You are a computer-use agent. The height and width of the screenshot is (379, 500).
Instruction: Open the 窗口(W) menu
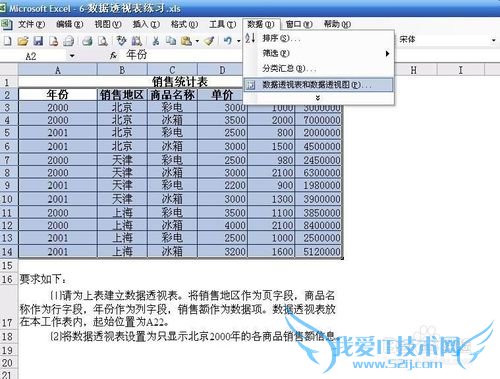(x=299, y=24)
